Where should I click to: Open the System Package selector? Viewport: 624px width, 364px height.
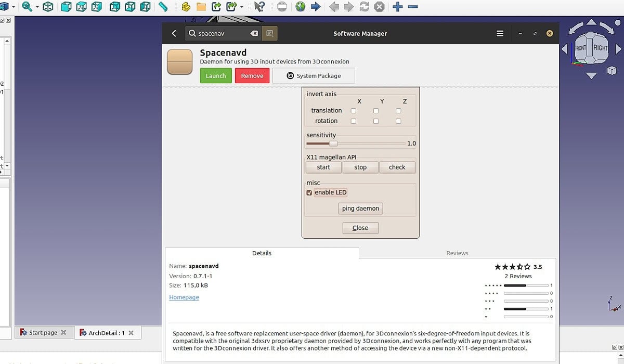[314, 76]
